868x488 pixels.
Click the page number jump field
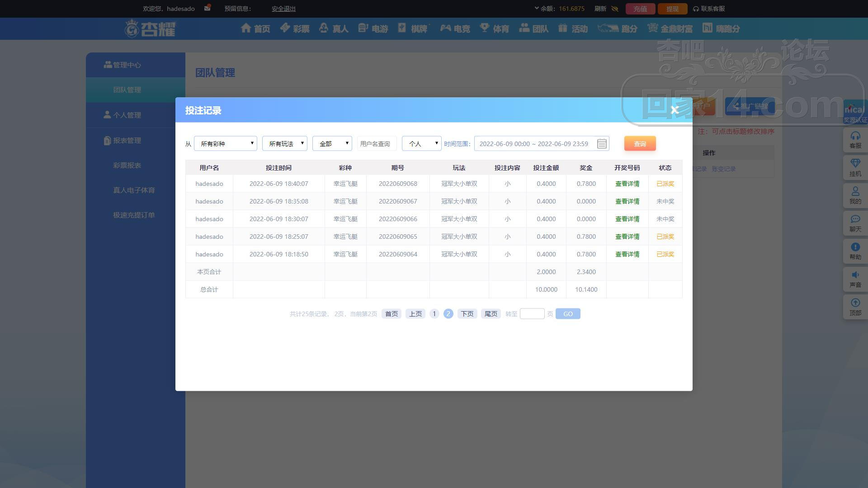pos(532,313)
